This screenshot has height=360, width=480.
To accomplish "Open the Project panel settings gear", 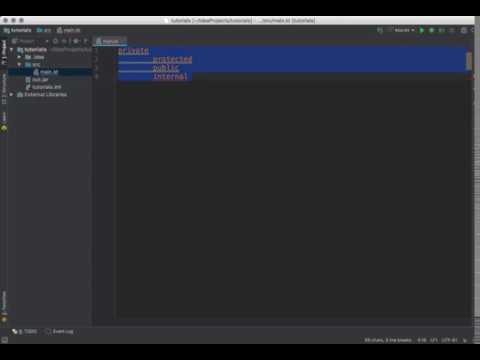I will point(76,41).
